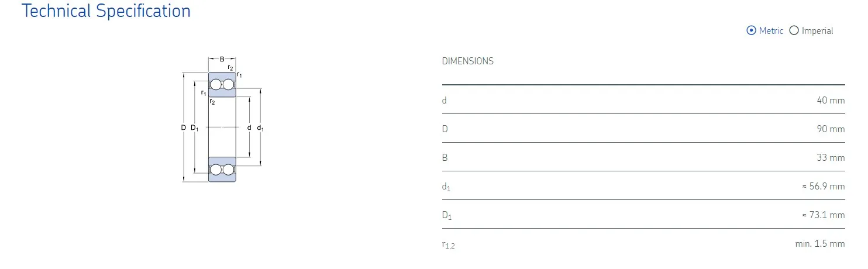Click the lower ball pair in the diagram
Screen dimensions: 868x269
click(x=222, y=170)
